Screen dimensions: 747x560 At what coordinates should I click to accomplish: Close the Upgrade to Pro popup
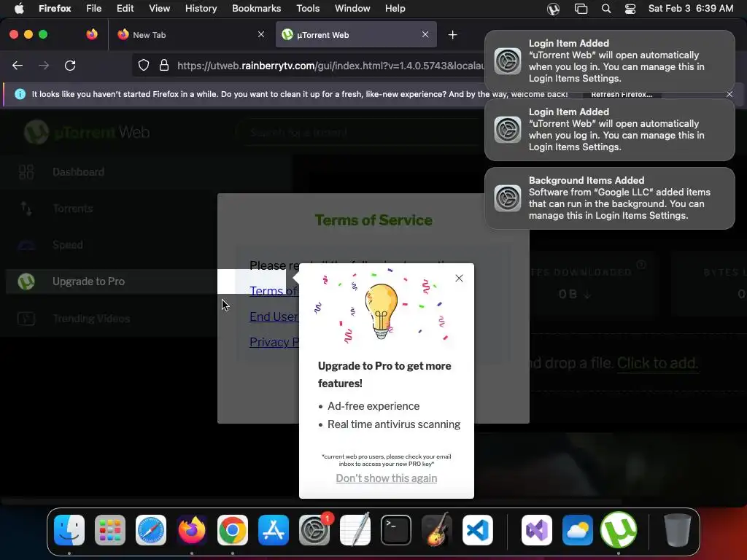click(459, 278)
